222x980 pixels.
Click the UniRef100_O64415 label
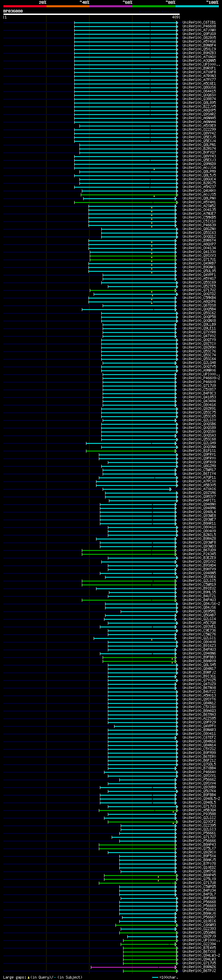pyautogui.click(x=199, y=91)
